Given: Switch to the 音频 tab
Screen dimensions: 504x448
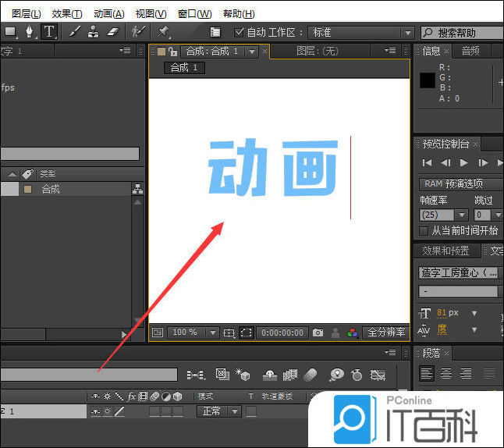Looking at the screenshot, I should coord(470,51).
